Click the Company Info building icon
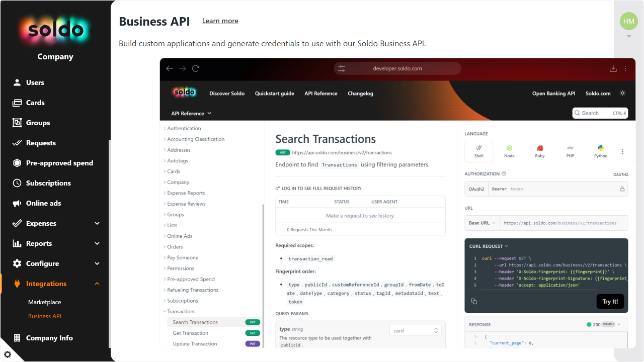Screen dimensions: 644x362 click(x=17, y=338)
